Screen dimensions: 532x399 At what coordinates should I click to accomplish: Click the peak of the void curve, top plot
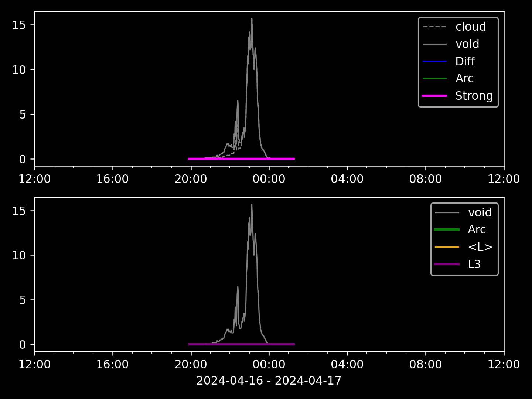pos(252,19)
